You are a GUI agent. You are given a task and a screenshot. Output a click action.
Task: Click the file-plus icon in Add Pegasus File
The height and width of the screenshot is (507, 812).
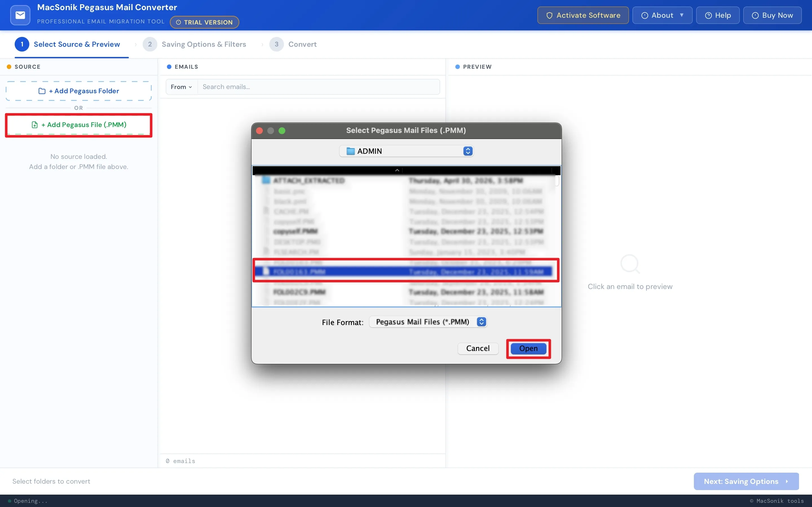click(x=35, y=125)
